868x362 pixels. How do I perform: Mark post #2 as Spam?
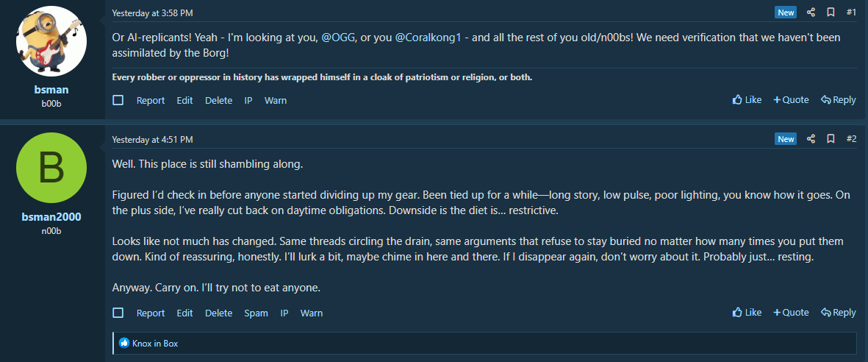click(257, 313)
